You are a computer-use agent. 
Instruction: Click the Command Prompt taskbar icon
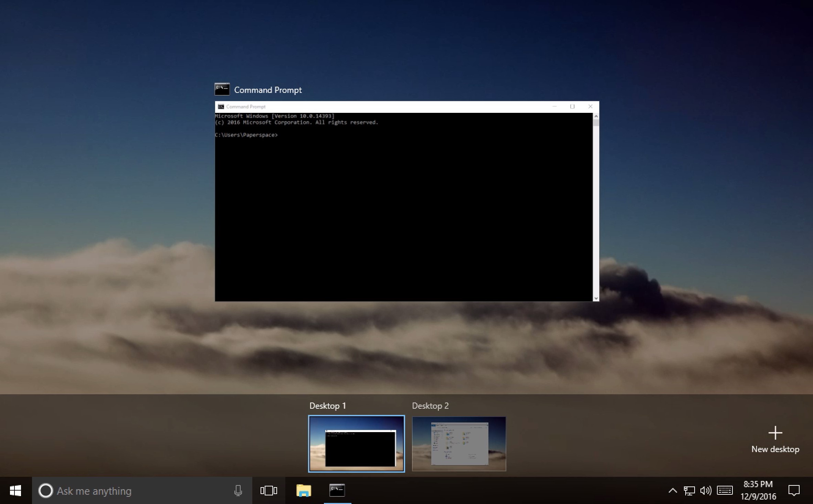[x=337, y=491]
